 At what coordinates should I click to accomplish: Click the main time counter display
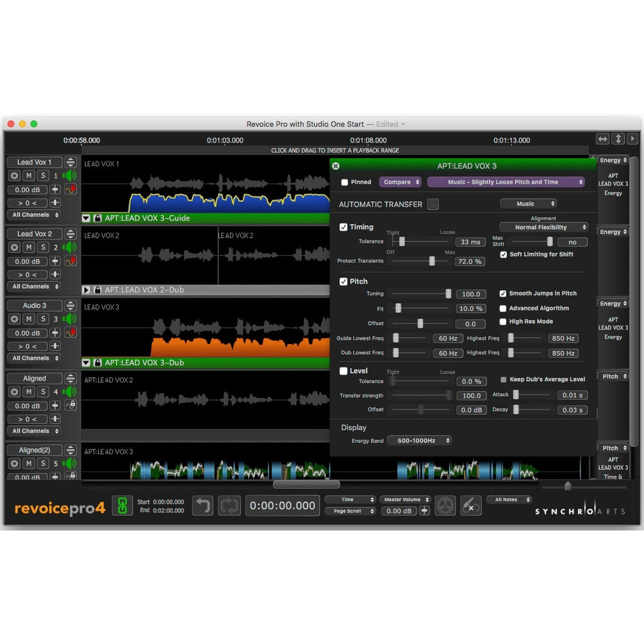pos(282,506)
